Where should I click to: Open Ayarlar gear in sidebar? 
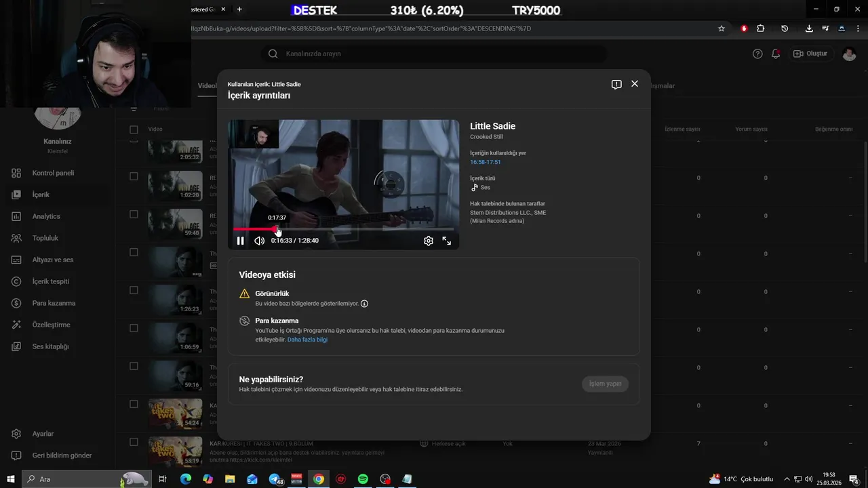pyautogui.click(x=17, y=434)
